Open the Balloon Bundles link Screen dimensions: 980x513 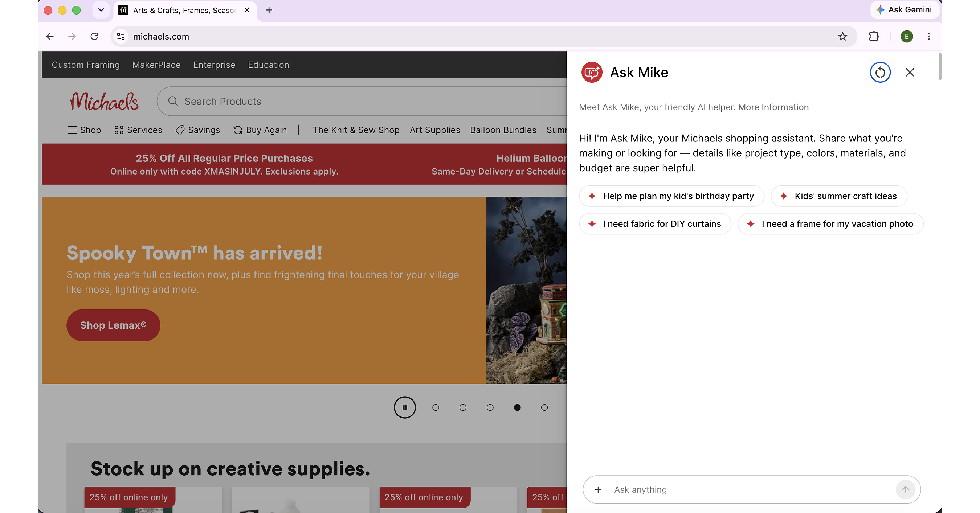tap(503, 130)
